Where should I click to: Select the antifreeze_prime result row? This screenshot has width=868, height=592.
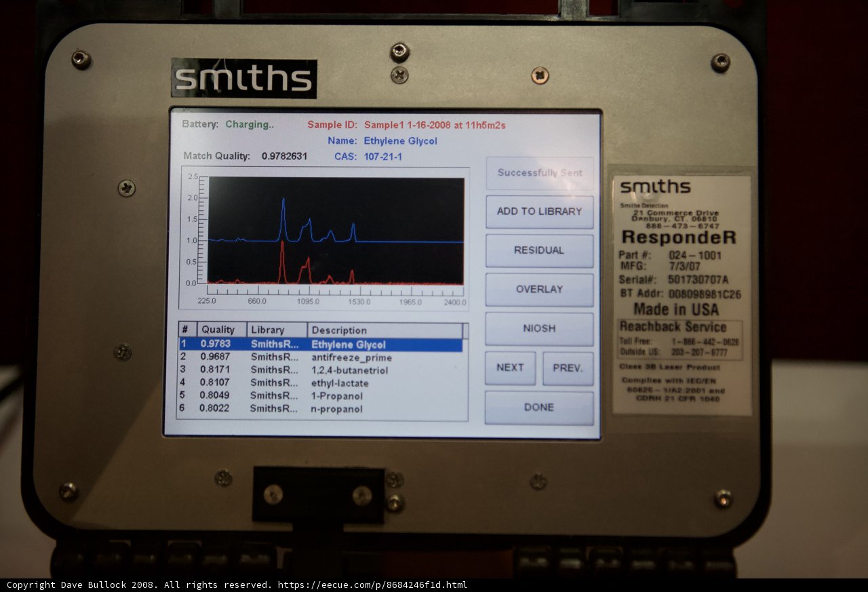tap(321, 357)
